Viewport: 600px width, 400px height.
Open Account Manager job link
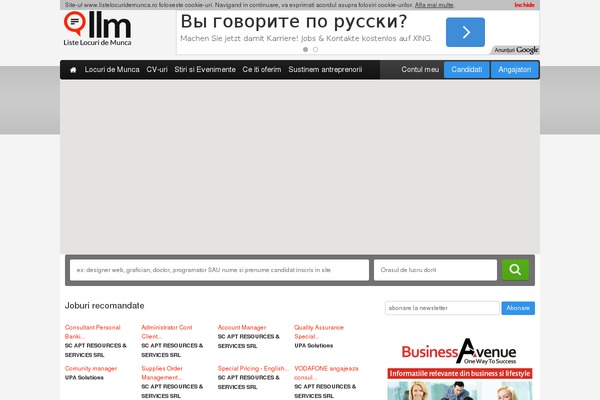coord(242,328)
